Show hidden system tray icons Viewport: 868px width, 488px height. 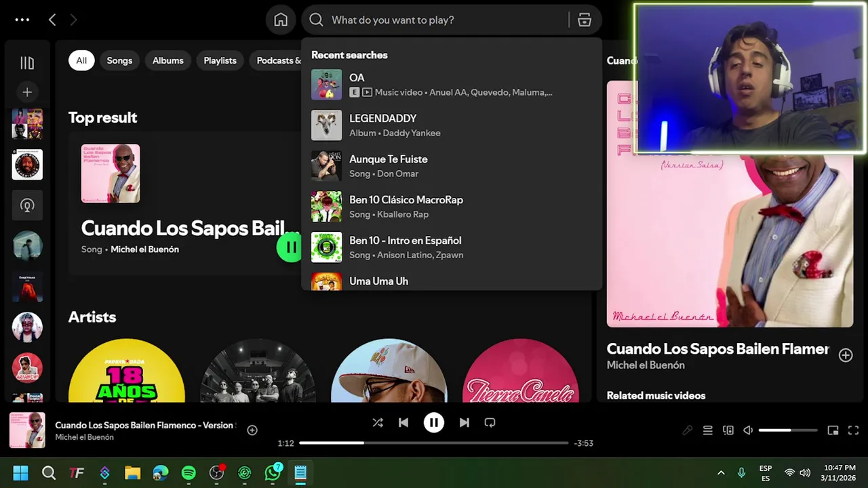tap(721, 472)
